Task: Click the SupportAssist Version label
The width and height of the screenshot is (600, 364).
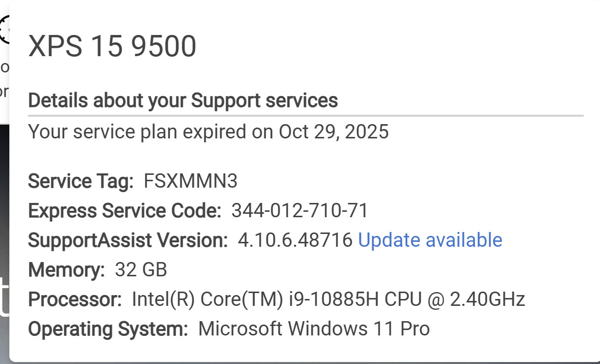Action: click(128, 241)
